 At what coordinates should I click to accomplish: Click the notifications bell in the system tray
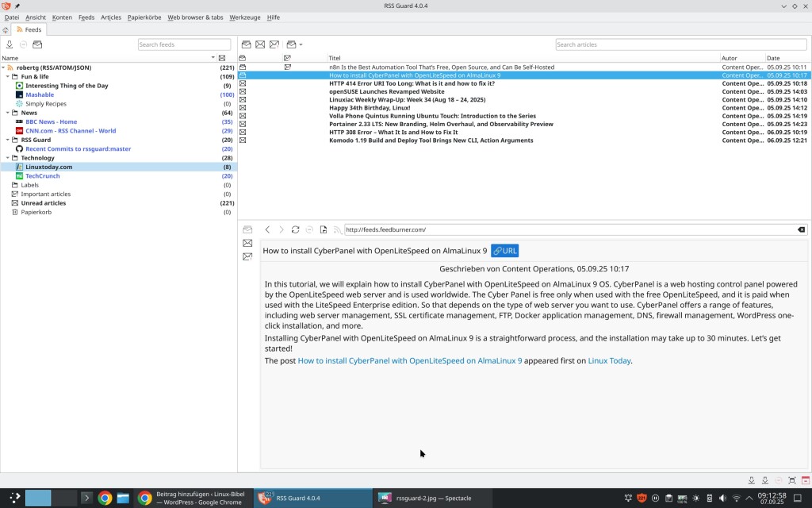click(x=628, y=498)
